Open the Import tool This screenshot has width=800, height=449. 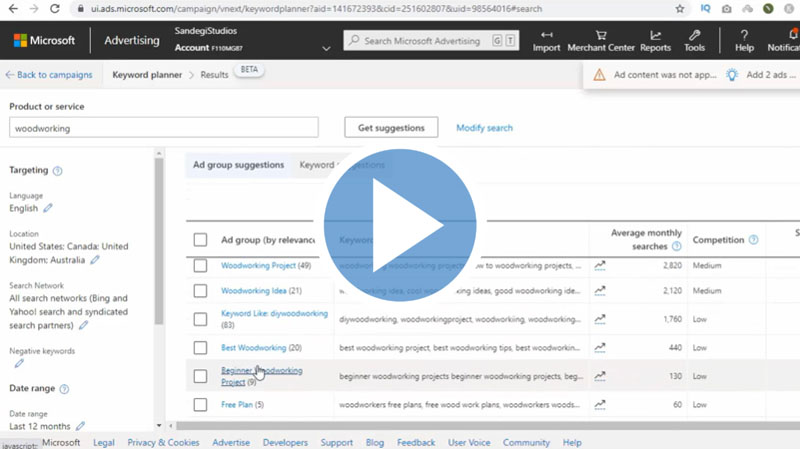(546, 41)
